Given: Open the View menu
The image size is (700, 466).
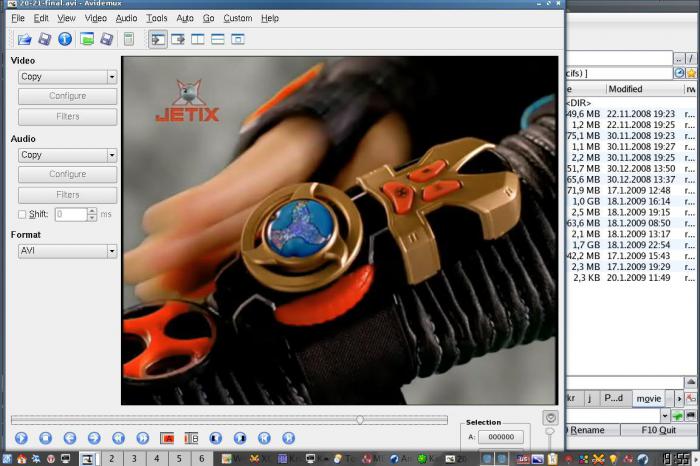Looking at the screenshot, I should tap(66, 18).
